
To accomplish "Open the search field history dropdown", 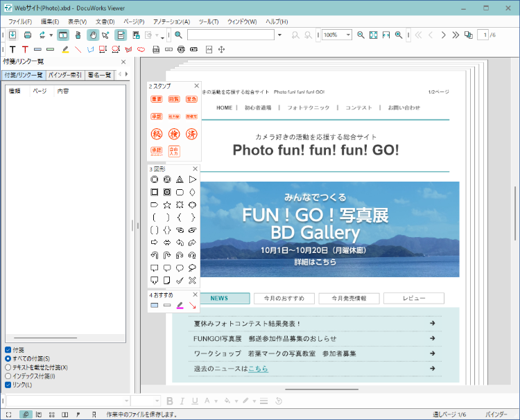I will coord(279,35).
